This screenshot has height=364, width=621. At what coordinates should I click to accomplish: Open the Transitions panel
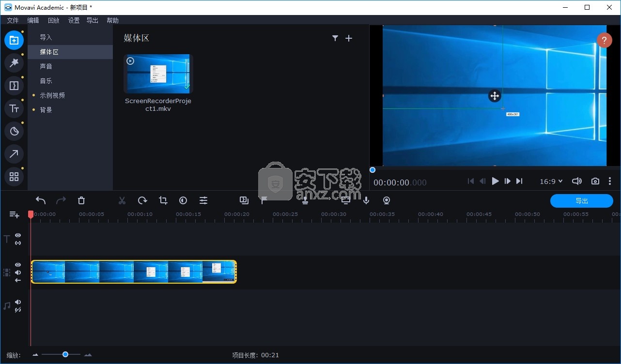pos(14,86)
